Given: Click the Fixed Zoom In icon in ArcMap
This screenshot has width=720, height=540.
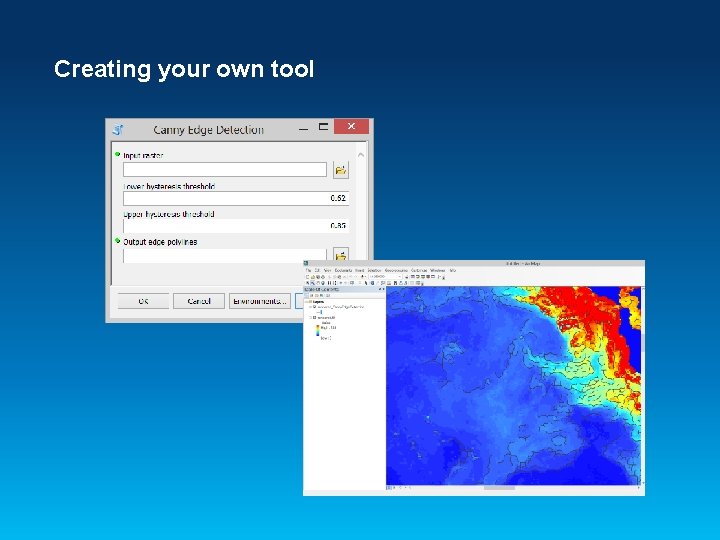Looking at the screenshot, I should click(329, 283).
